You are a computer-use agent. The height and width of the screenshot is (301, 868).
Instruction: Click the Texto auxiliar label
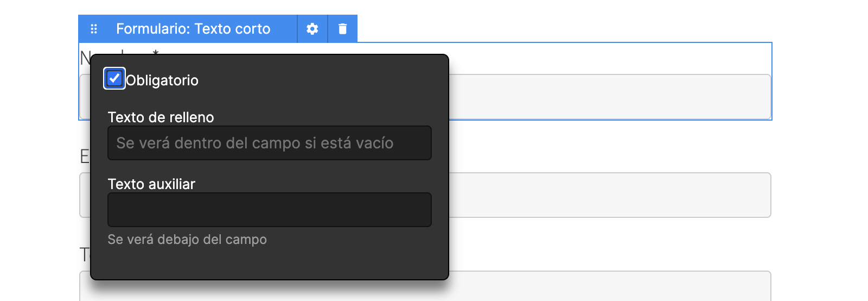click(151, 184)
